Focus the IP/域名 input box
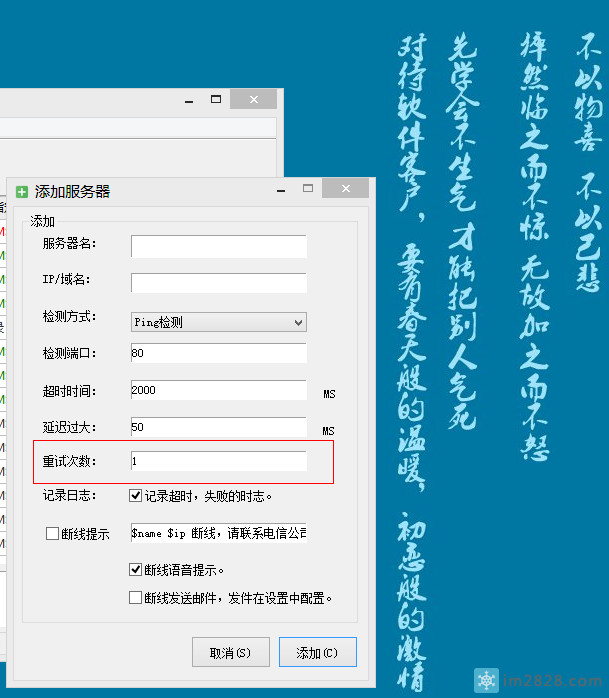Image resolution: width=609 pixels, height=698 pixels. tap(218, 282)
